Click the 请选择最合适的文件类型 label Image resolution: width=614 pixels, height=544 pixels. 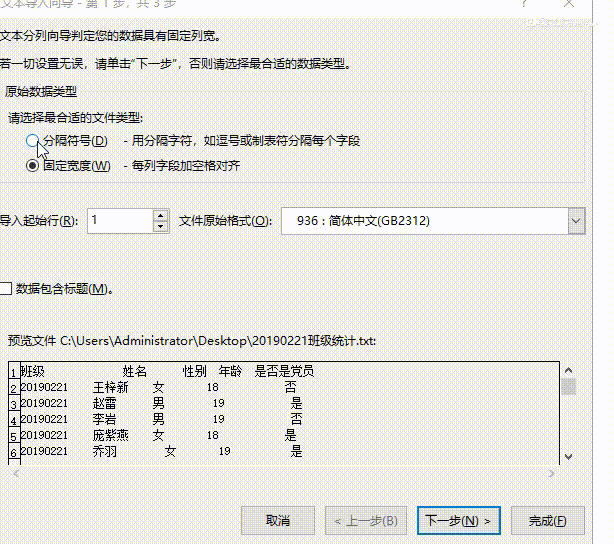pyautogui.click(x=76, y=117)
